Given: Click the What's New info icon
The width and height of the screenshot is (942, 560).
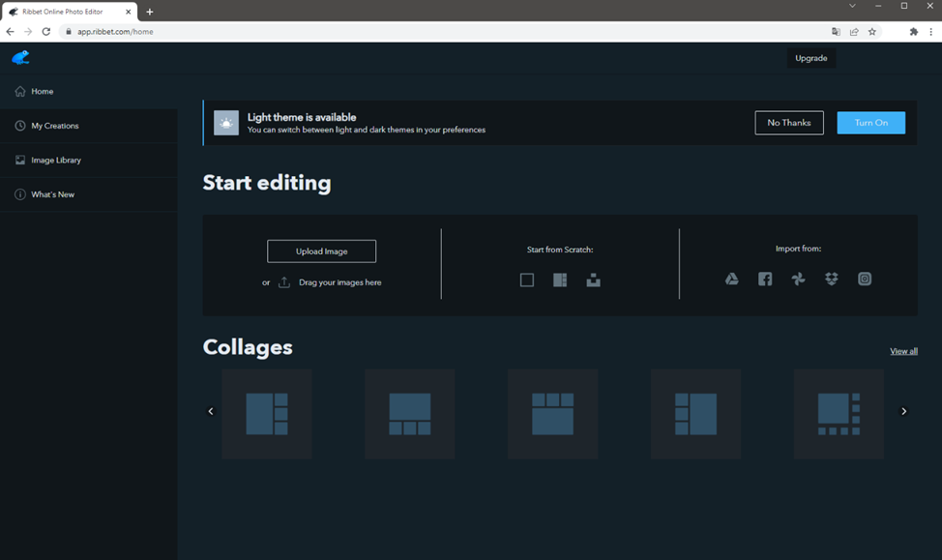Looking at the screenshot, I should pos(19,194).
